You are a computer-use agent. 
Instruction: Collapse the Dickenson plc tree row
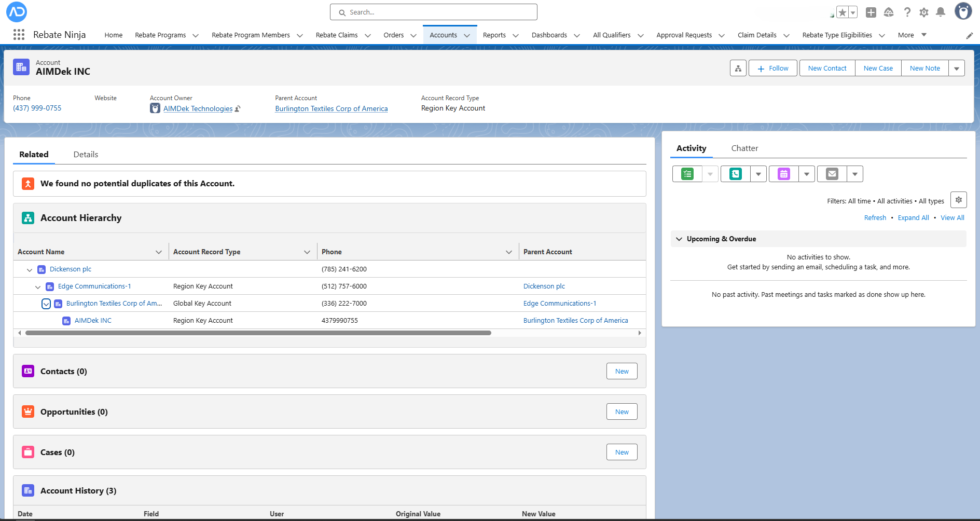30,270
